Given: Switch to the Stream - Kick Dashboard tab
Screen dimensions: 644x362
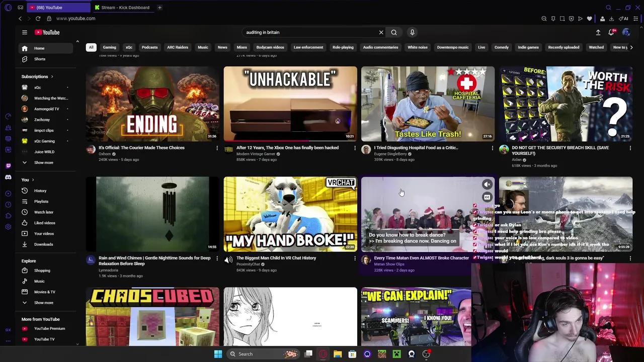Looking at the screenshot, I should 123,8.
